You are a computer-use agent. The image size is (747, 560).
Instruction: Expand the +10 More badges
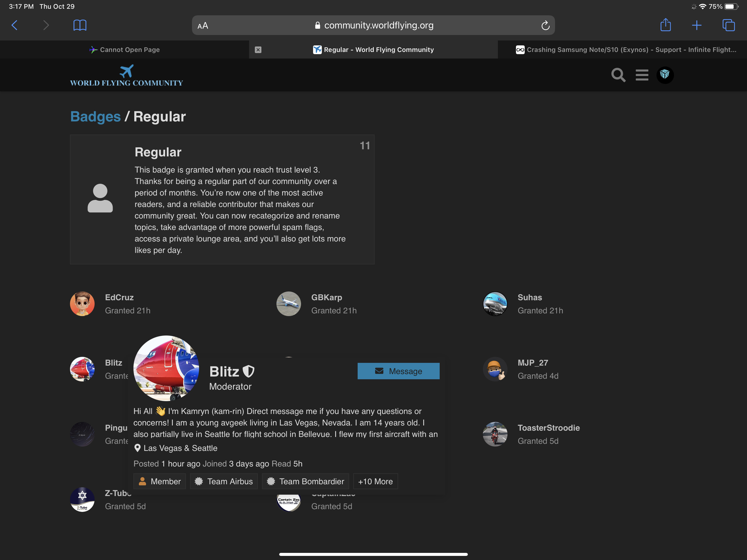[x=375, y=481]
